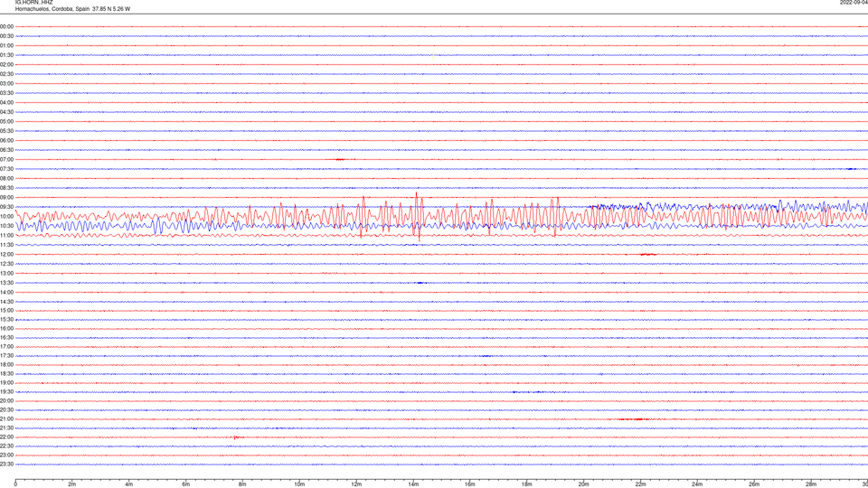Click the 24m tick on the time axis
This screenshot has width=868, height=488.
697,484
